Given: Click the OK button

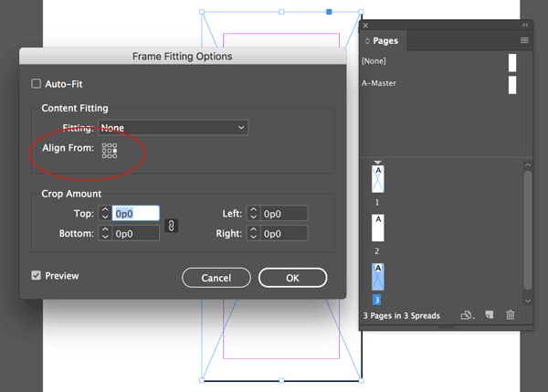Looking at the screenshot, I should (293, 278).
